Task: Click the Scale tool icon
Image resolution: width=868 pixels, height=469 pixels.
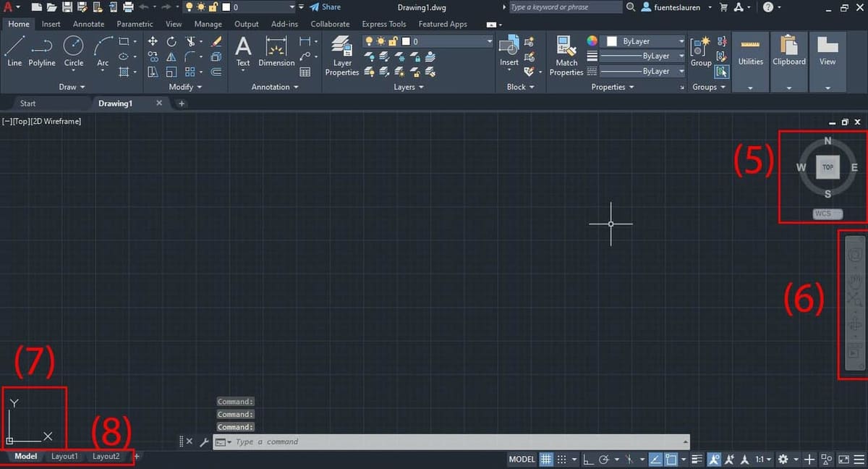Action: point(171,72)
